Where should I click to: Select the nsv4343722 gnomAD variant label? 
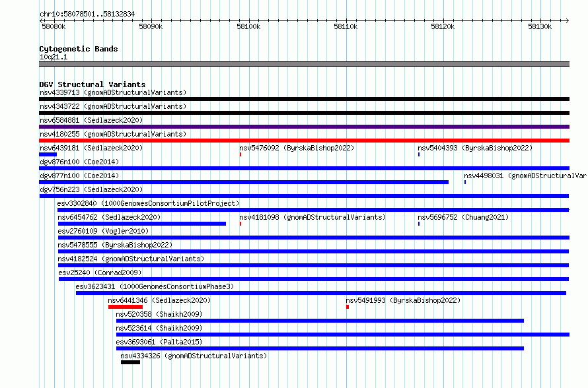coord(113,106)
